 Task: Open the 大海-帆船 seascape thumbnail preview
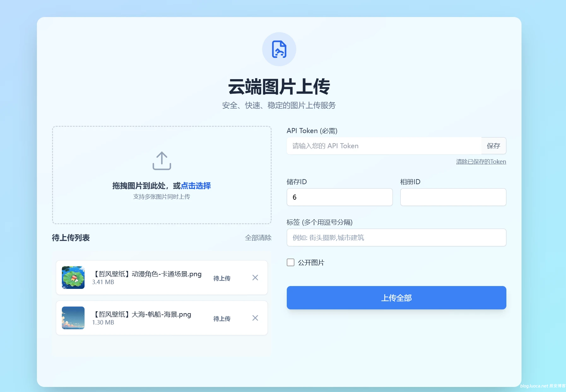click(x=73, y=318)
